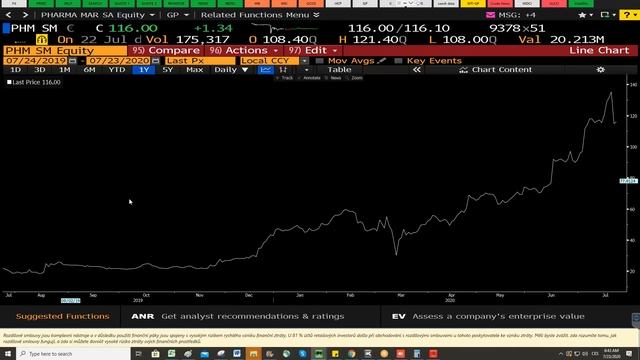Open chart settings gear icon

600,70
